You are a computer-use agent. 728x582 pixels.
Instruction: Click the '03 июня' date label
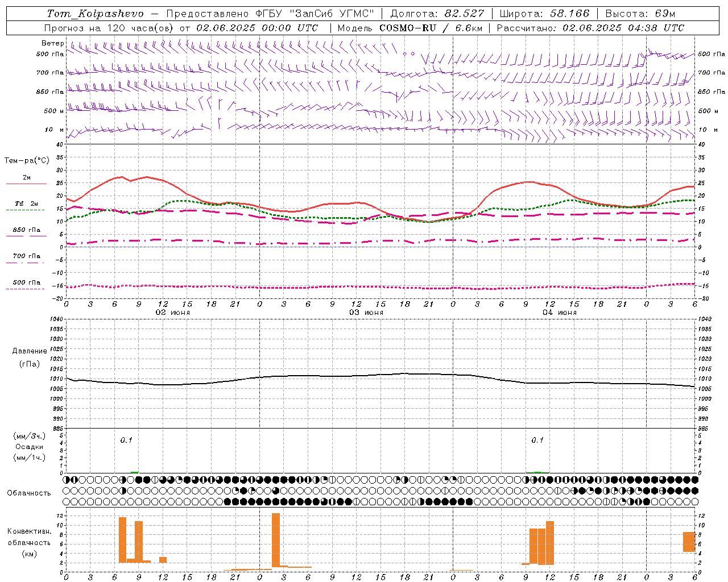[x=366, y=313]
